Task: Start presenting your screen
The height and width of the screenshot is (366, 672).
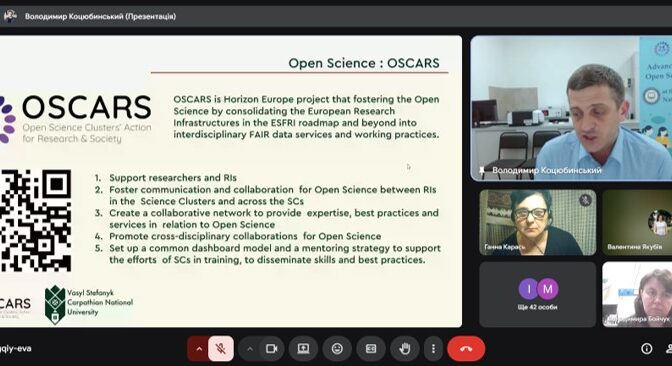Action: click(x=303, y=349)
